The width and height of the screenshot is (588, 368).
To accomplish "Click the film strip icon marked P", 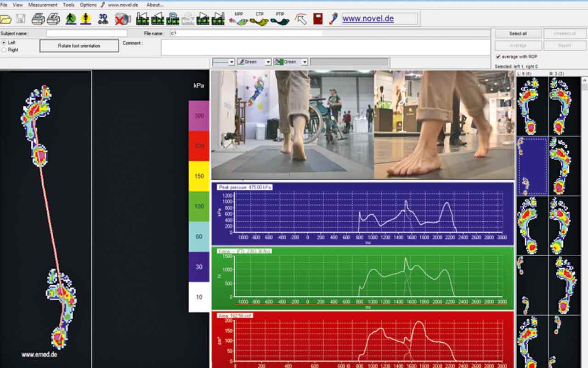I will (x=173, y=19).
